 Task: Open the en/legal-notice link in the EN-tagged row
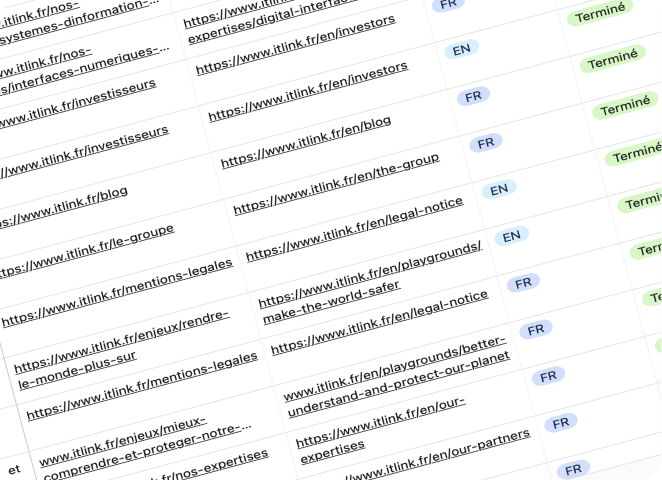click(355, 229)
